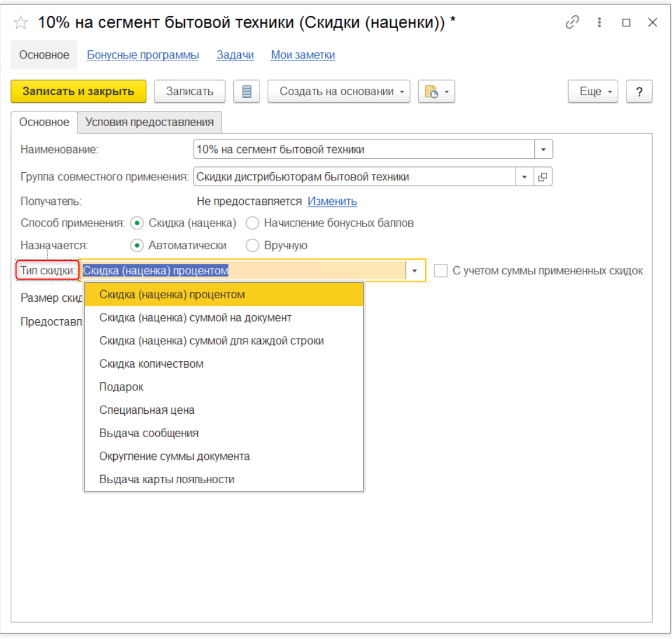The height and width of the screenshot is (639, 672).
Task: Maximize the discount form window
Action: (626, 22)
